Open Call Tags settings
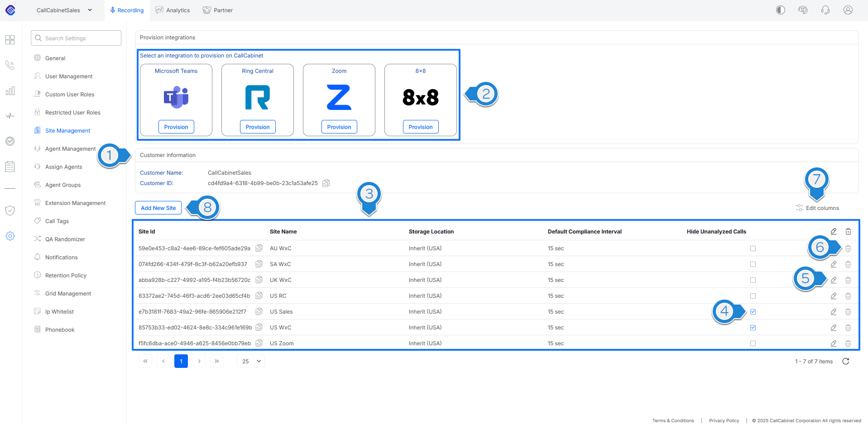This screenshot has height=424, width=868. (57, 221)
